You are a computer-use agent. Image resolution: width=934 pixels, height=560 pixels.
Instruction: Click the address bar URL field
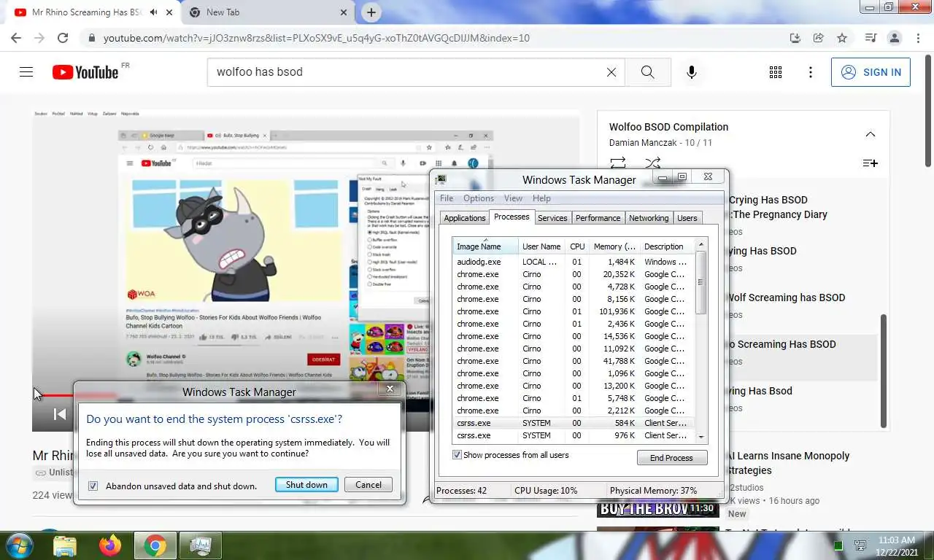tap(438, 38)
